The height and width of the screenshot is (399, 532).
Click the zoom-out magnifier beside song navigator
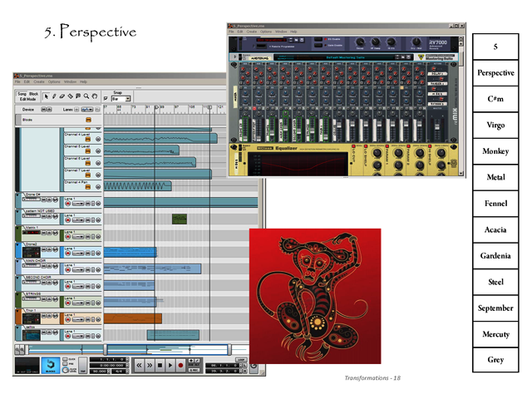17,349
